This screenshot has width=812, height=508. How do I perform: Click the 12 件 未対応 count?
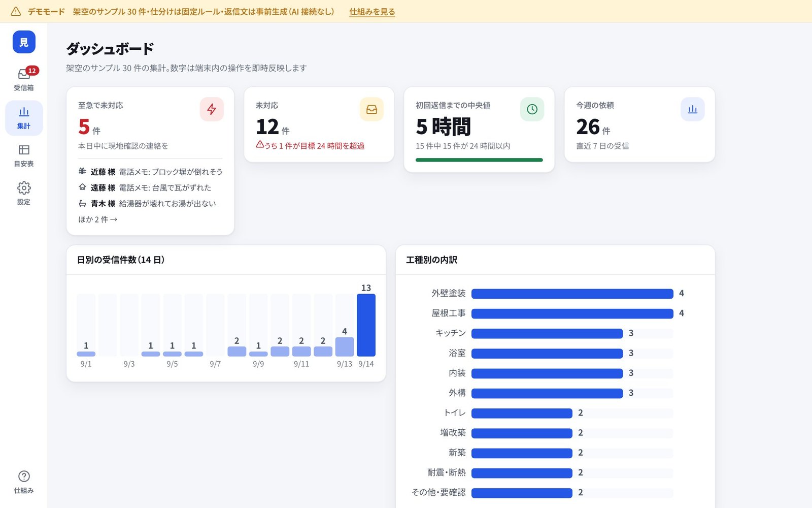click(273, 127)
